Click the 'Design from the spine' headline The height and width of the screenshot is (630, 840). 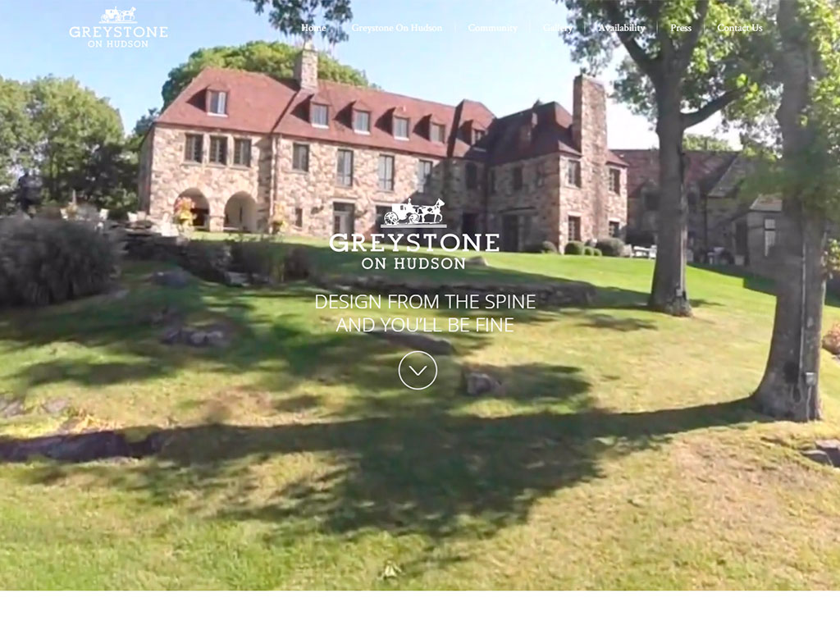[x=425, y=302]
